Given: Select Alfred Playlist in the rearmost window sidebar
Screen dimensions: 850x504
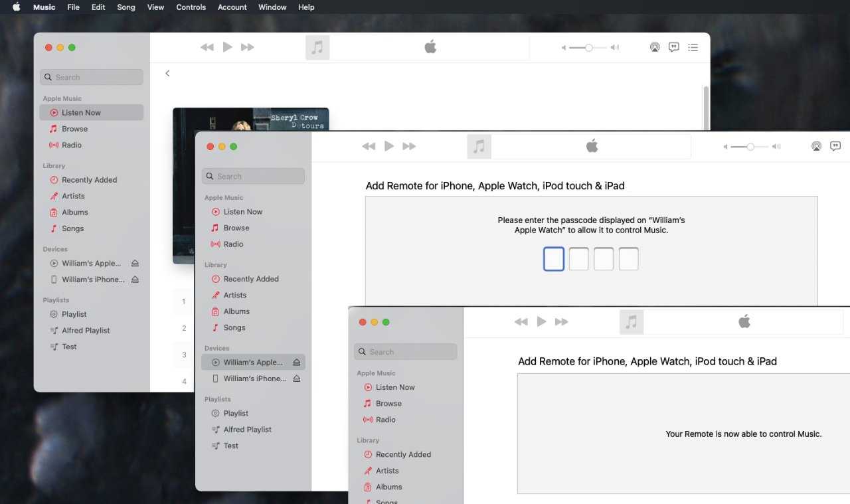Looking at the screenshot, I should [x=86, y=331].
